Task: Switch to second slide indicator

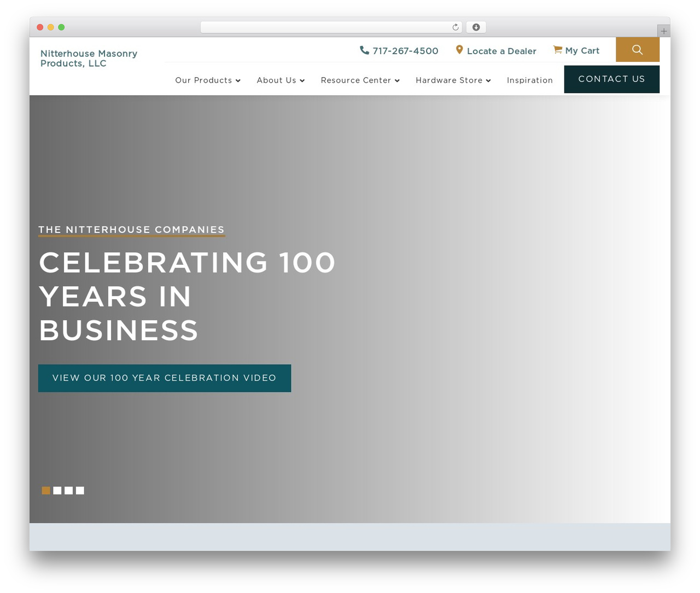Action: [x=57, y=491]
